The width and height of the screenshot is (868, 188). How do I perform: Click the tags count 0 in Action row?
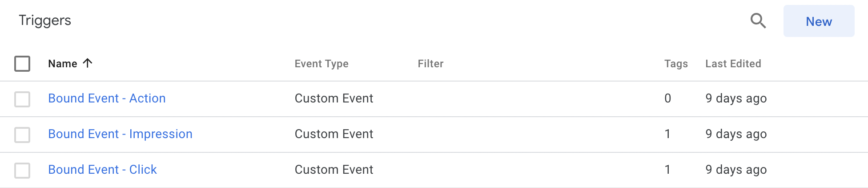click(667, 98)
